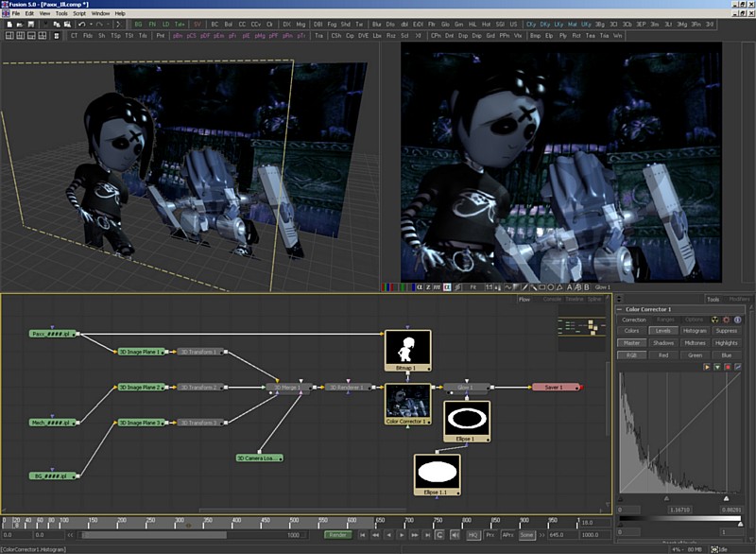Click the rectangle mask icon in viewer toolbar
Viewport: 756px width, 554px height.
pos(541,287)
